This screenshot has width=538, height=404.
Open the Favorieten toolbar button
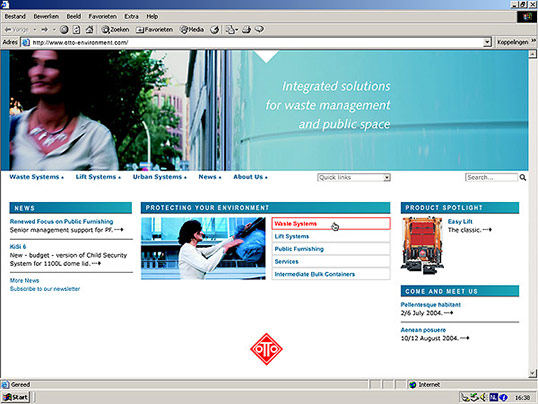[x=154, y=30]
